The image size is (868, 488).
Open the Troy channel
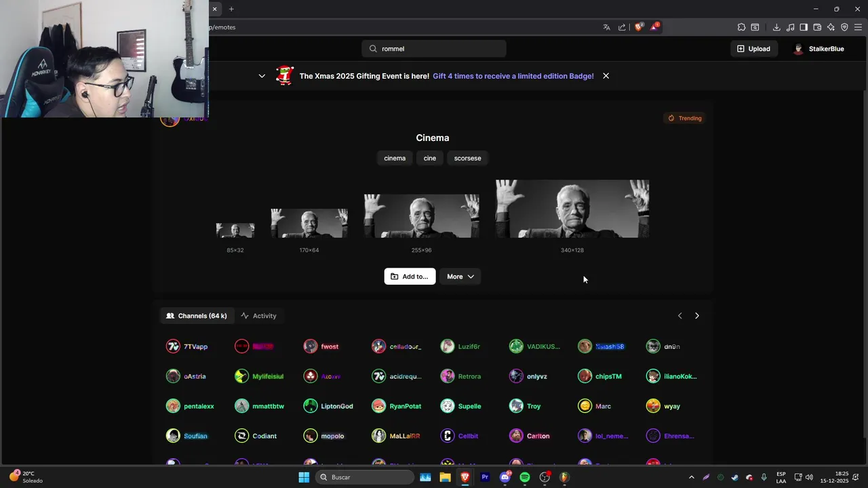525,406
